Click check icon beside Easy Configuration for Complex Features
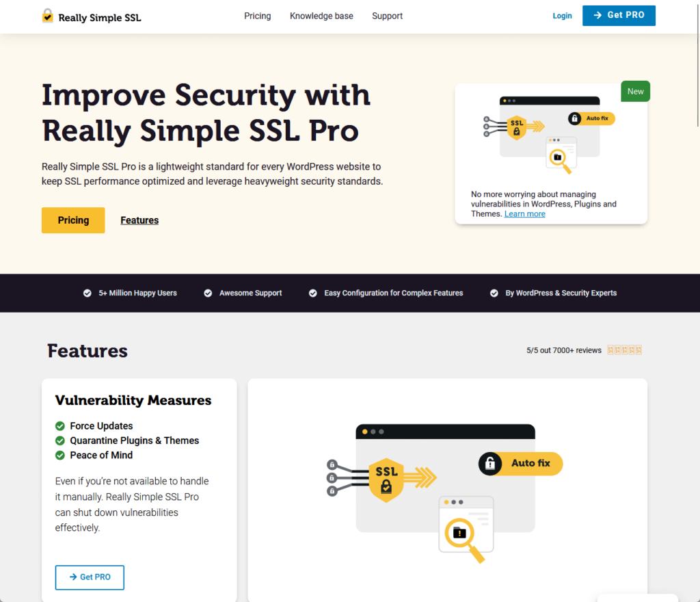The width and height of the screenshot is (700, 602). [x=313, y=293]
